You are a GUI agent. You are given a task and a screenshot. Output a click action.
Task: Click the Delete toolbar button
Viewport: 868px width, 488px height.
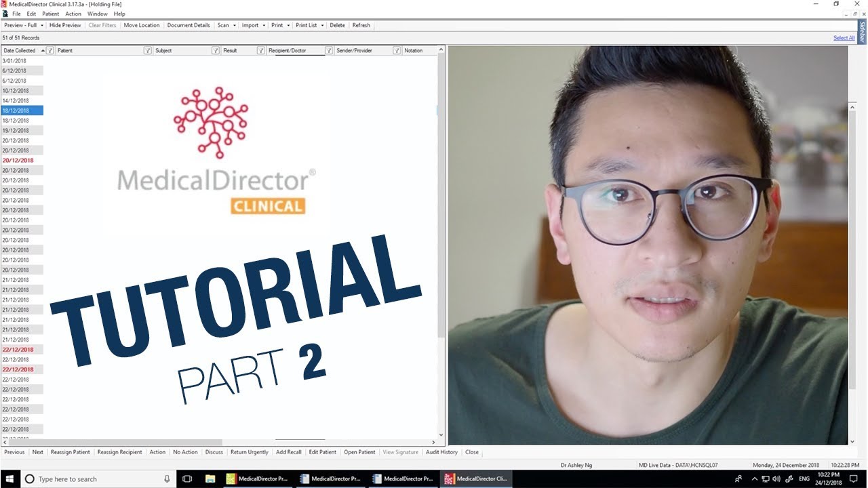tap(337, 25)
